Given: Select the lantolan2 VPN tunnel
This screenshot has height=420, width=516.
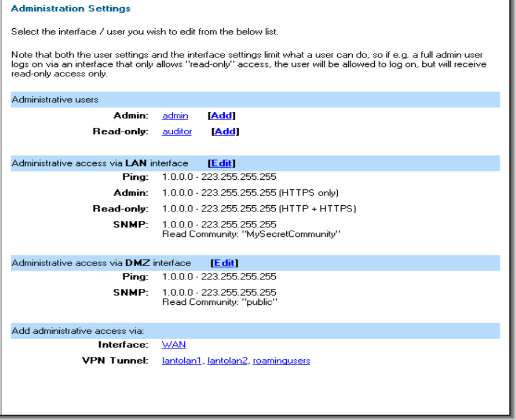Looking at the screenshot, I should point(228,361).
